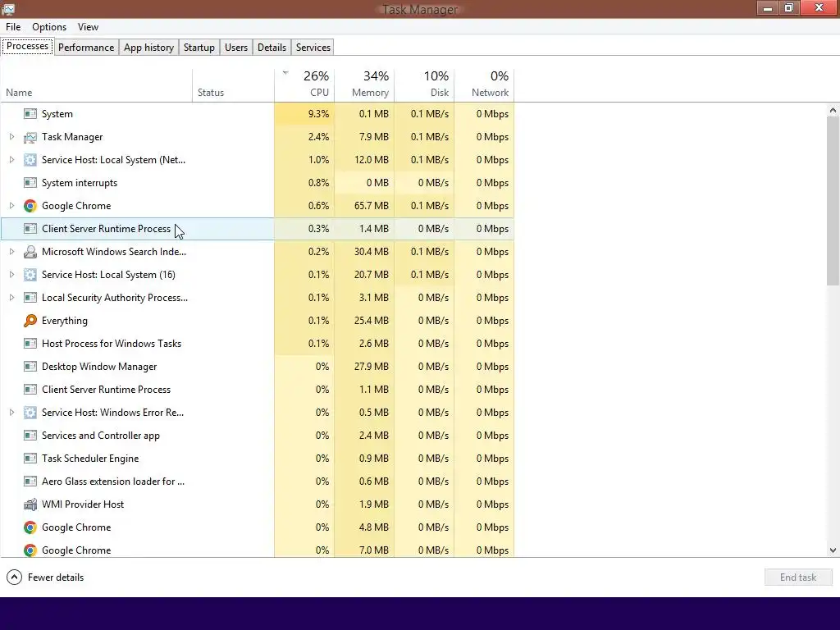Click the scrollbar up arrow
Image resolution: width=840 pixels, height=630 pixels.
click(x=833, y=111)
